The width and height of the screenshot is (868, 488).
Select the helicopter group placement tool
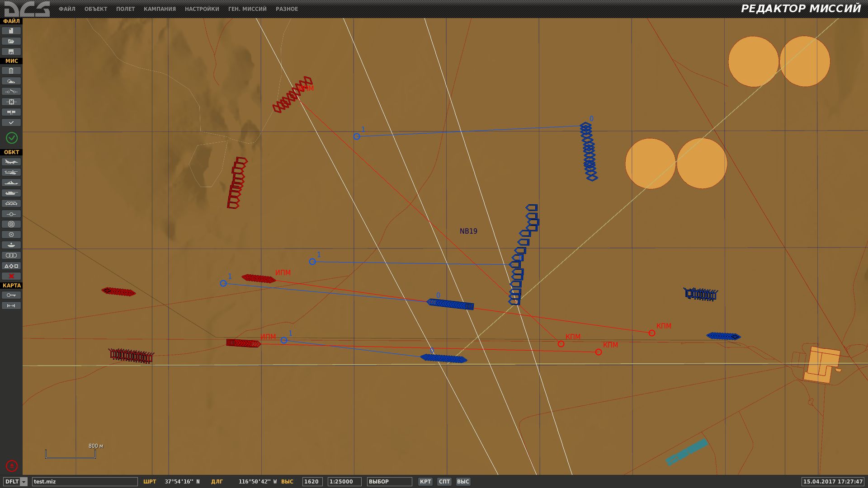pos(11,172)
